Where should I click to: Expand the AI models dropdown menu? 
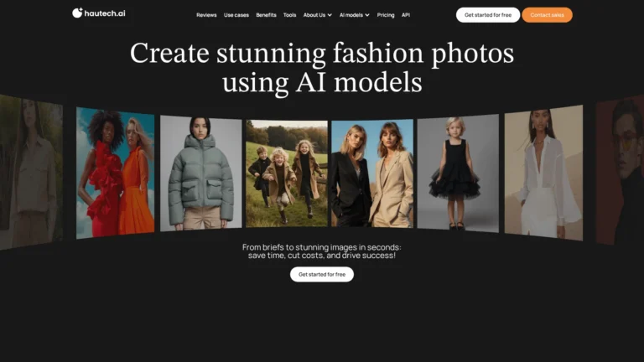(351, 15)
